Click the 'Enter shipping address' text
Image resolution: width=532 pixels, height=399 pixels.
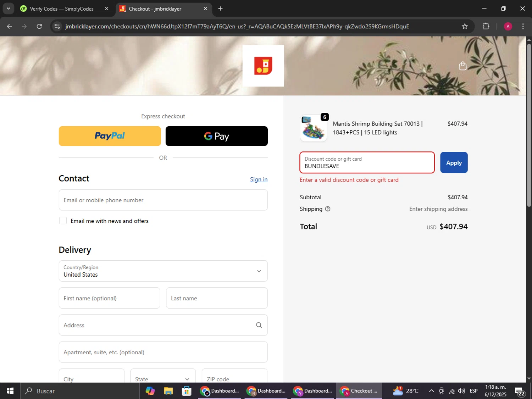click(x=438, y=209)
